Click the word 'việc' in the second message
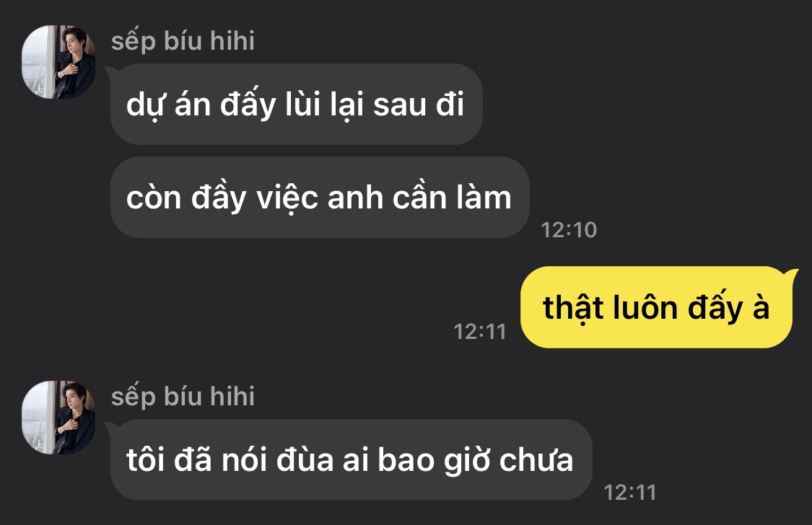The image size is (812, 525). point(287,198)
